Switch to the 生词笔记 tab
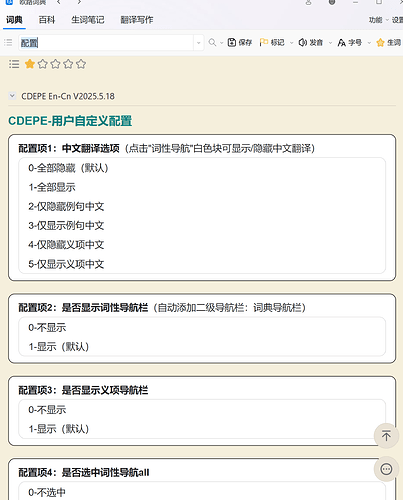The width and height of the screenshot is (403, 500). (x=88, y=20)
